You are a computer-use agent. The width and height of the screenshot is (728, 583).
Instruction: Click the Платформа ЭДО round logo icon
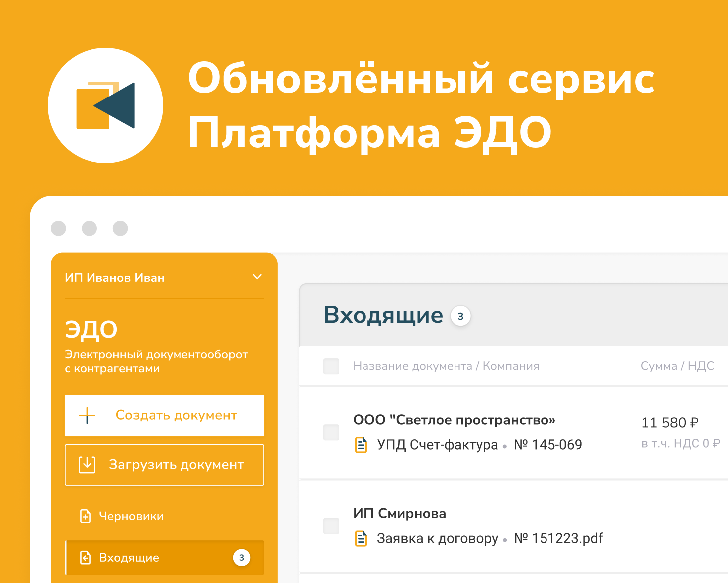105,105
